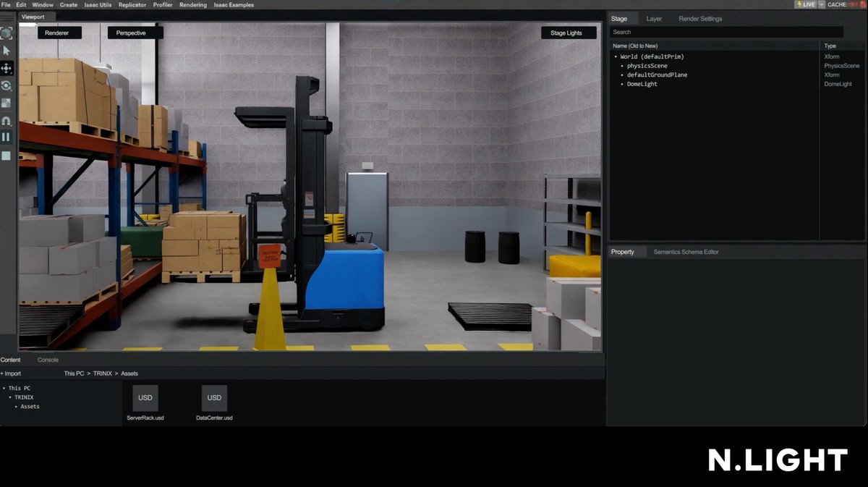This screenshot has height=487, width=868.
Task: Open the Perspective camera dropdown
Action: (x=135, y=33)
